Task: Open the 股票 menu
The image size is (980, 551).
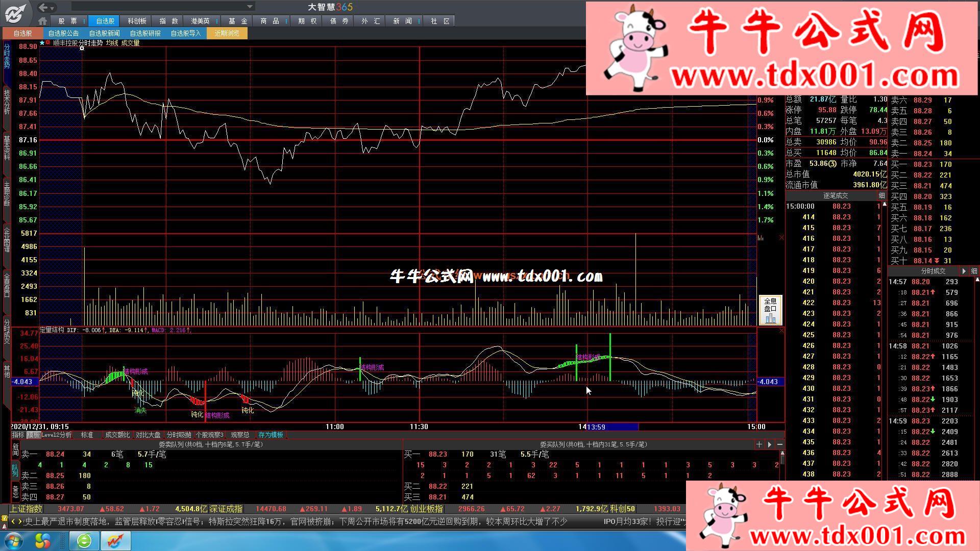Action: (67, 21)
